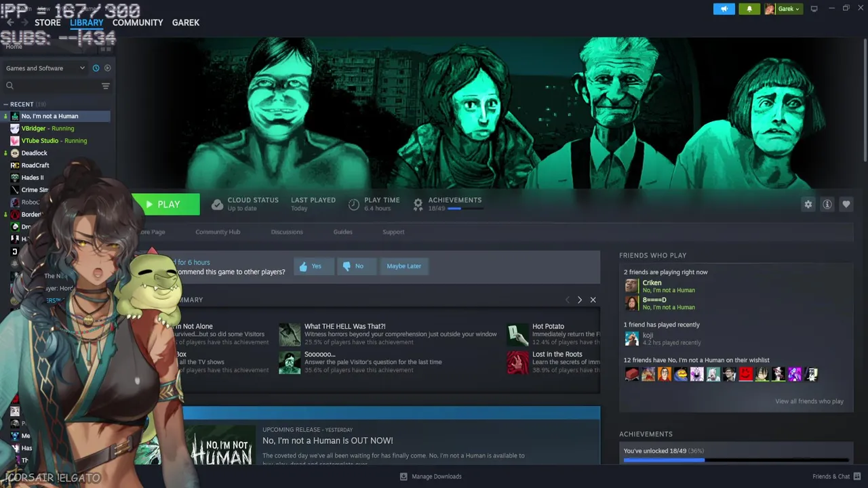Open game settings gear icon
868x488 pixels.
(x=808, y=204)
